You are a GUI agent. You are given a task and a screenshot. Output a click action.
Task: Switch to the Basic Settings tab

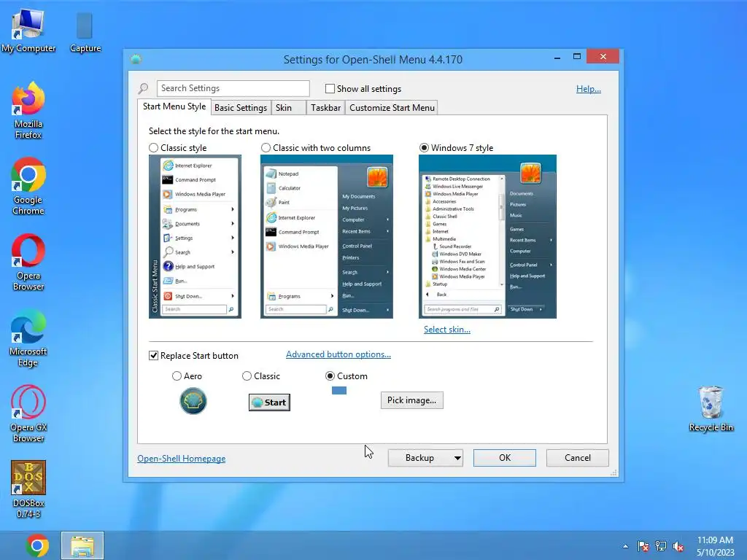click(x=241, y=108)
